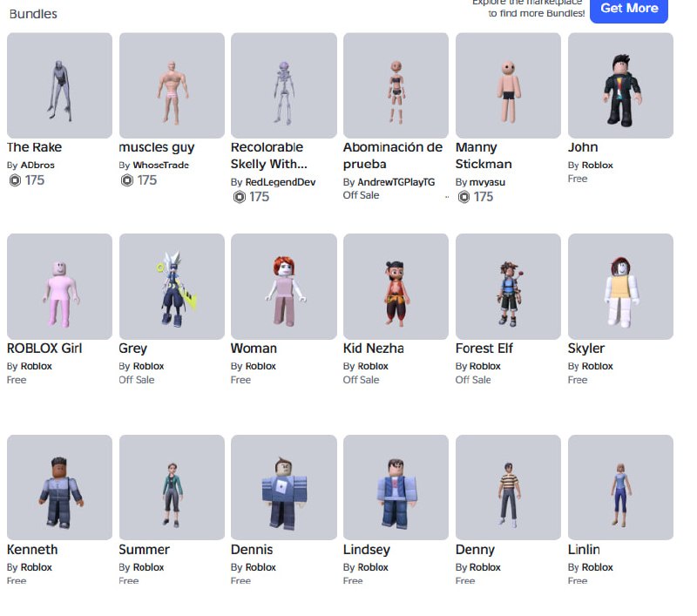Open creator RedLegendDev profile link
Screen dimensions: 697x616
coord(281,182)
